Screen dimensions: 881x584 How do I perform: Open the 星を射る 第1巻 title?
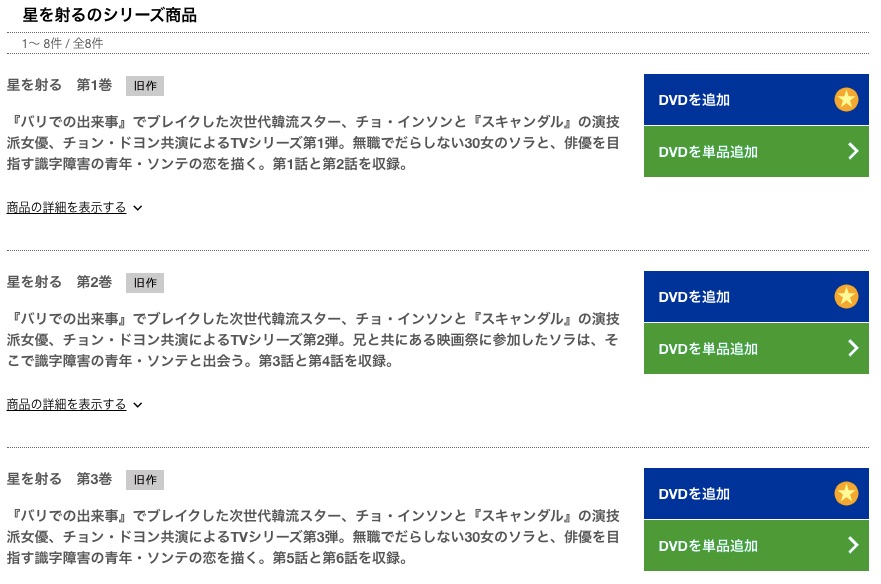coord(59,85)
